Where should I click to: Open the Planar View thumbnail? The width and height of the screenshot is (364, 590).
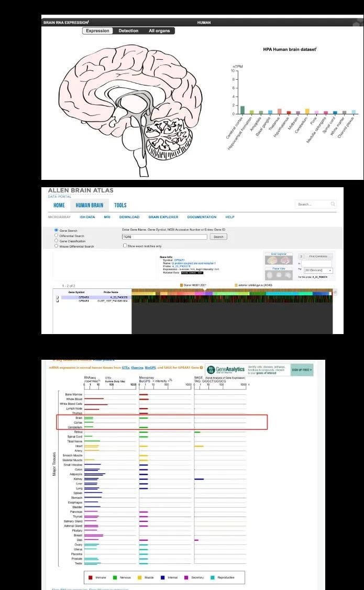click(279, 273)
